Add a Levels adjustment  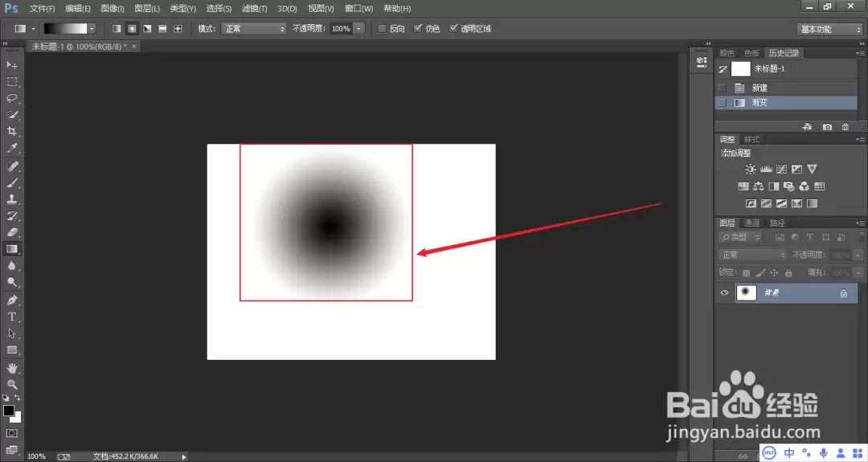pos(766,170)
